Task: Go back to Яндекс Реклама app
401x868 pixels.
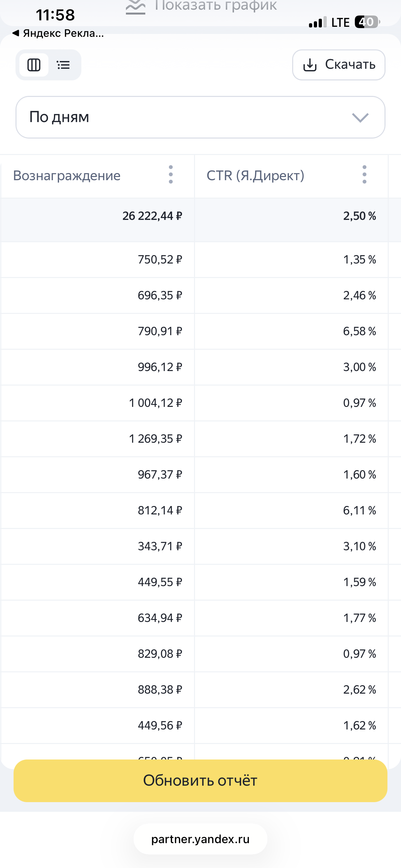Action: click(x=58, y=33)
